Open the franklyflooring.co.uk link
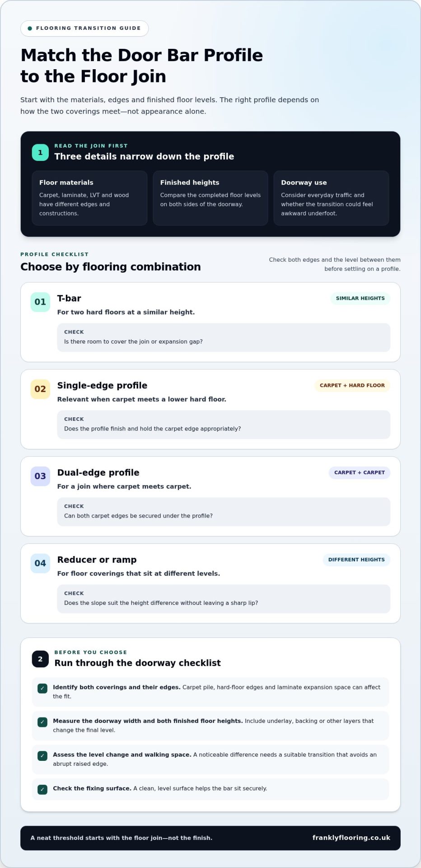The image size is (421, 868). (x=351, y=838)
